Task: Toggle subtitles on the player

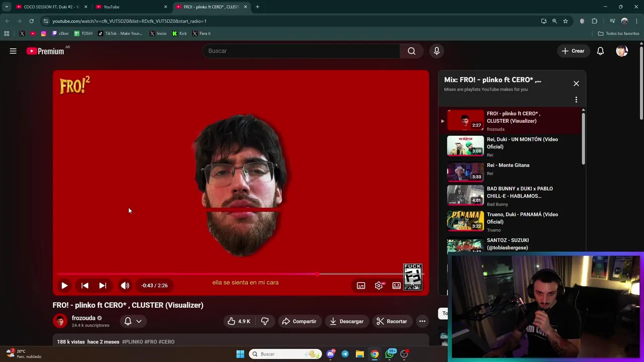Action: pos(361,286)
